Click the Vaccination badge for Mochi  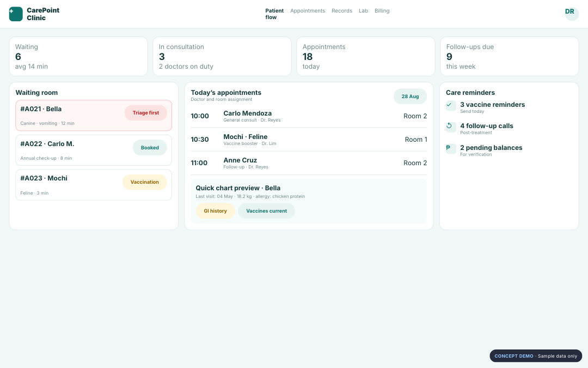click(144, 182)
